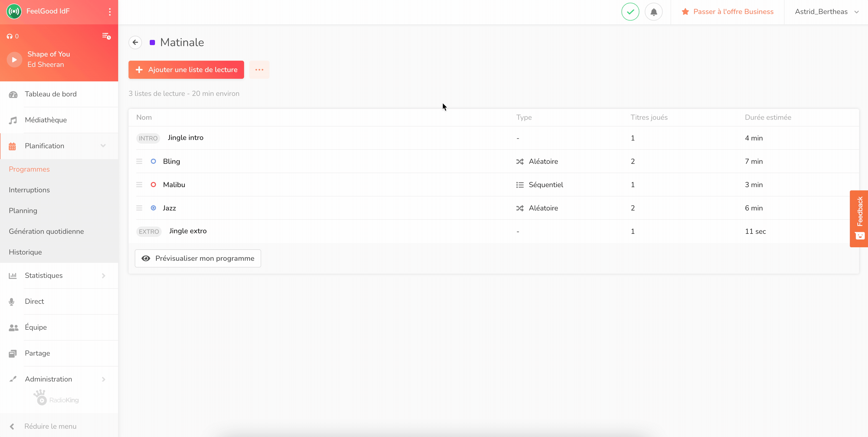Click the purple Matinale color square
868x437 pixels.
(152, 43)
